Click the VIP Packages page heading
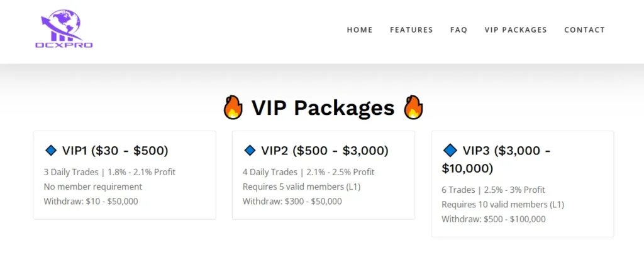Screen dimensions: 644x265 pos(323,108)
